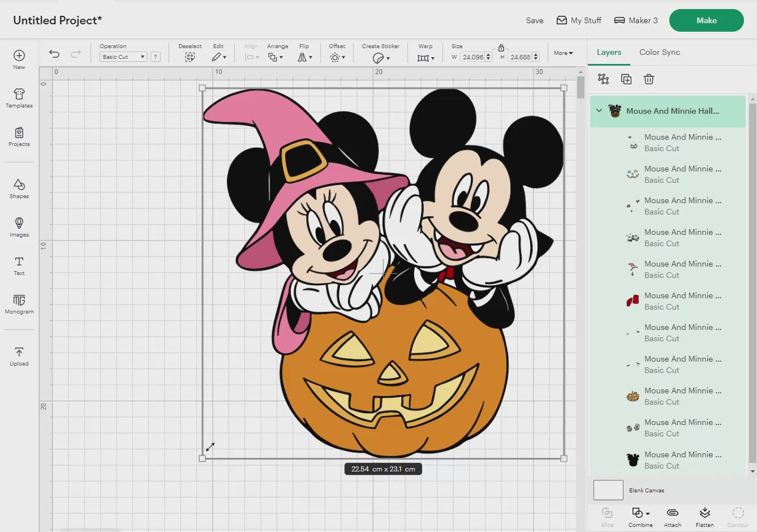Click the layers panel scrollbar
This screenshot has width=757, height=532.
752,283
